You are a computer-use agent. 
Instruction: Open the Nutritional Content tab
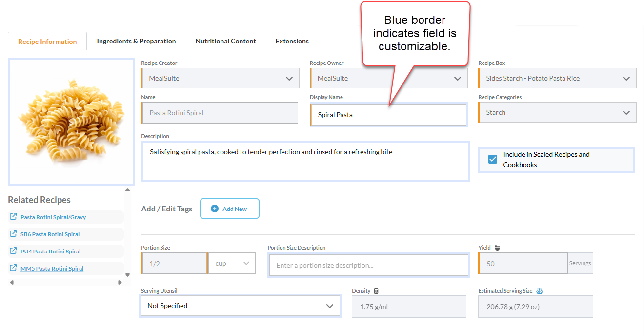click(x=225, y=41)
